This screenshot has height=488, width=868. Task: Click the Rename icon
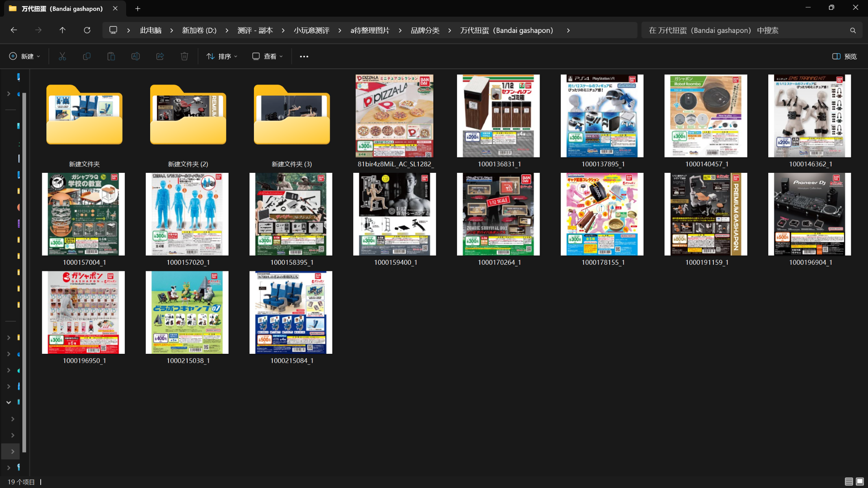136,56
